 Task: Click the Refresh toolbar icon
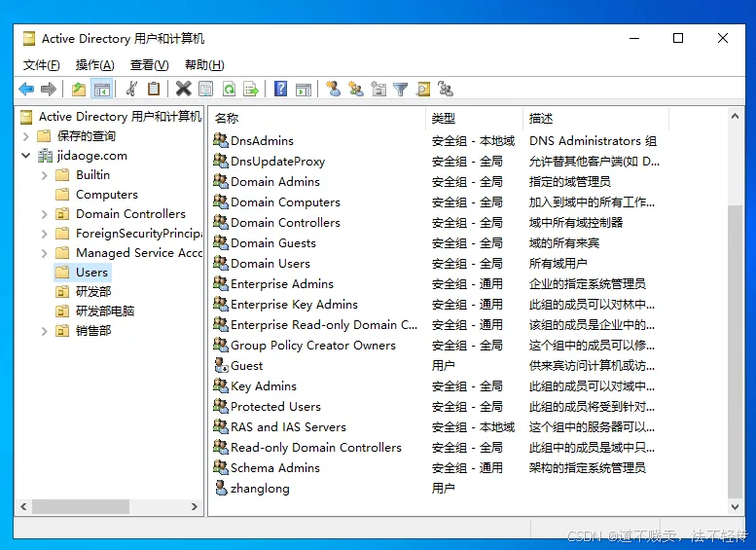tap(229, 89)
